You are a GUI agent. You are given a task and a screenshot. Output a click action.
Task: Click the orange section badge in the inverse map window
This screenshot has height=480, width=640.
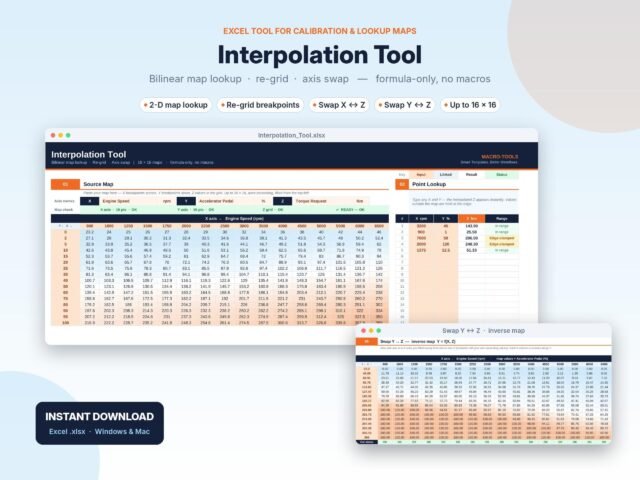coord(367,341)
